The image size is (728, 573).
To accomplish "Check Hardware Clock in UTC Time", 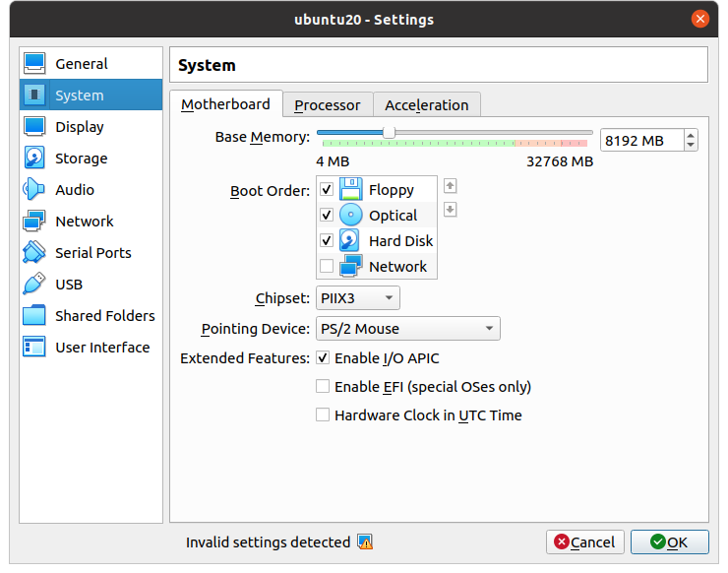I will (x=323, y=414).
